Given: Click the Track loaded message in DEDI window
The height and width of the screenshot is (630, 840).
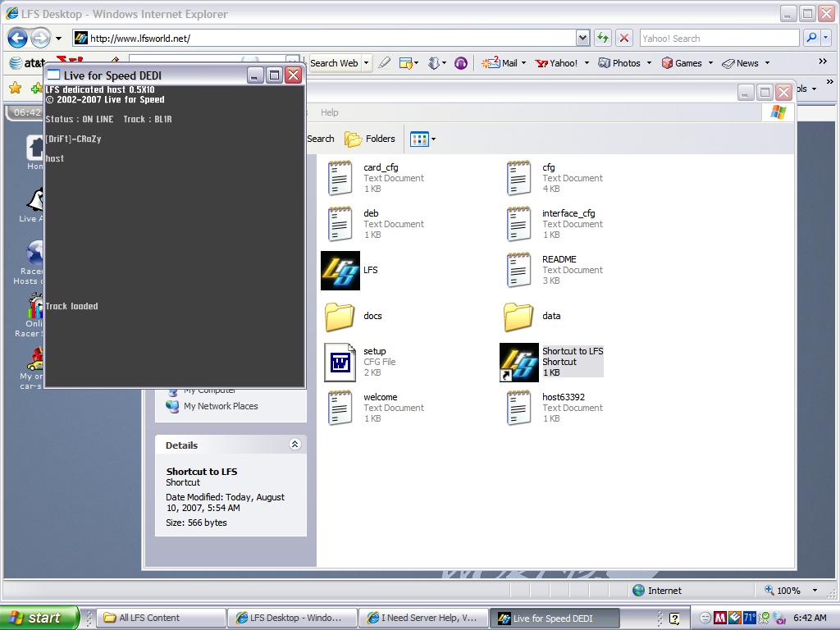Looking at the screenshot, I should pyautogui.click(x=72, y=306).
